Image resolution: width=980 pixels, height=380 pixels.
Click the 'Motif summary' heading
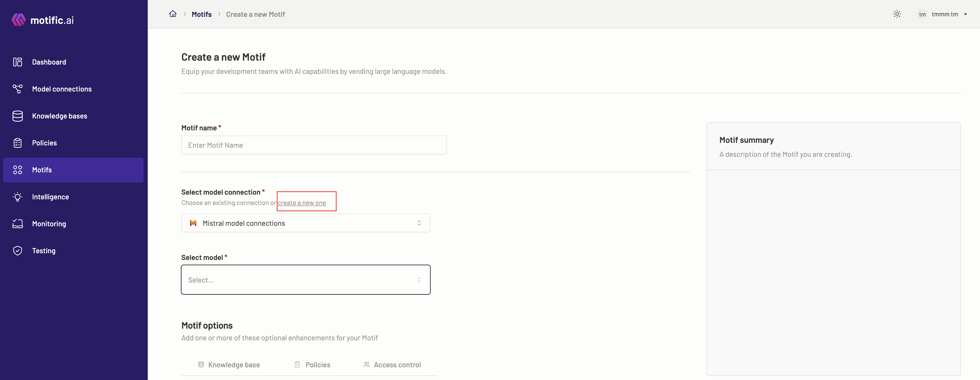747,140
